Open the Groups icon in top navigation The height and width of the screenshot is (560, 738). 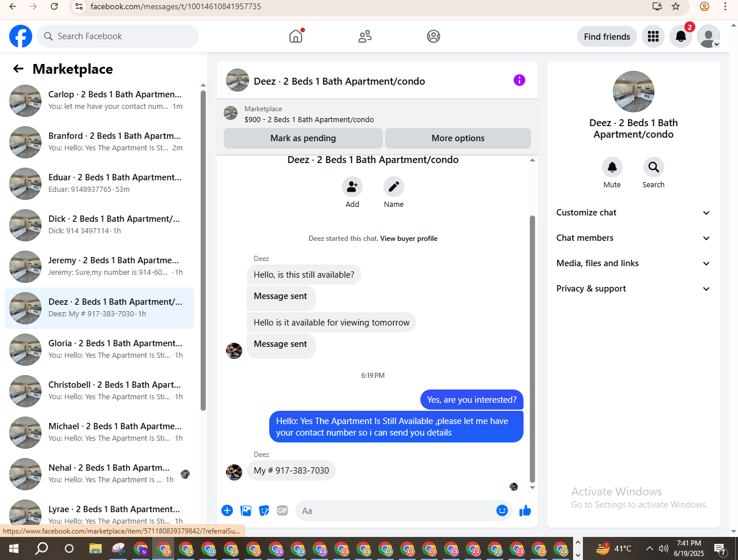click(434, 36)
